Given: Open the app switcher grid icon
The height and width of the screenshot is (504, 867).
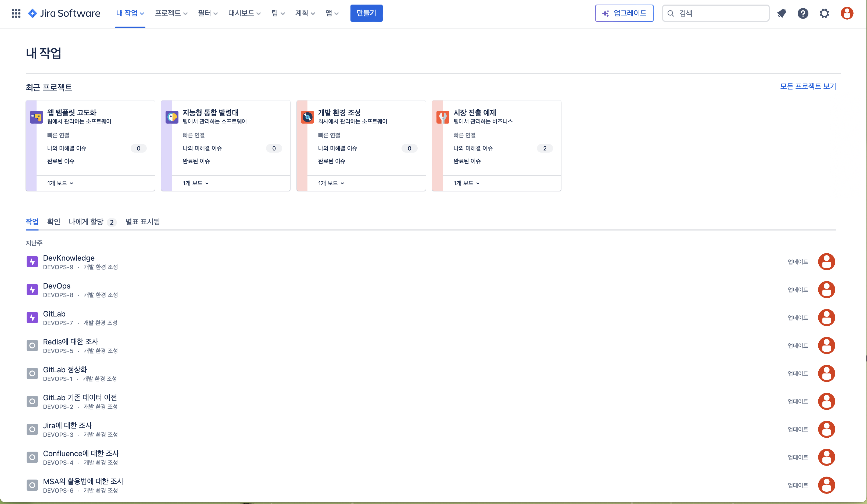Looking at the screenshot, I should tap(16, 13).
